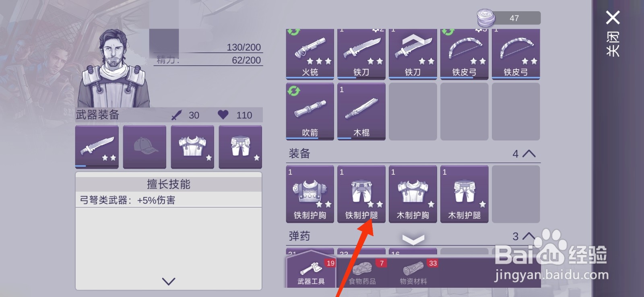Select the 吹箭 blowgun item
Screen dimensions: 644x297
coord(310,111)
